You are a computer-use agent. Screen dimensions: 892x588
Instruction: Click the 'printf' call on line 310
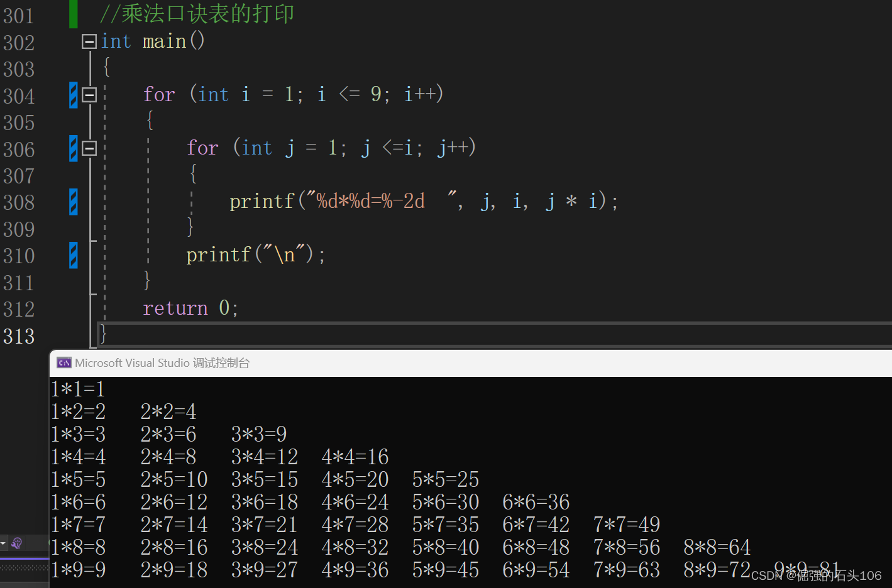pyautogui.click(x=219, y=254)
